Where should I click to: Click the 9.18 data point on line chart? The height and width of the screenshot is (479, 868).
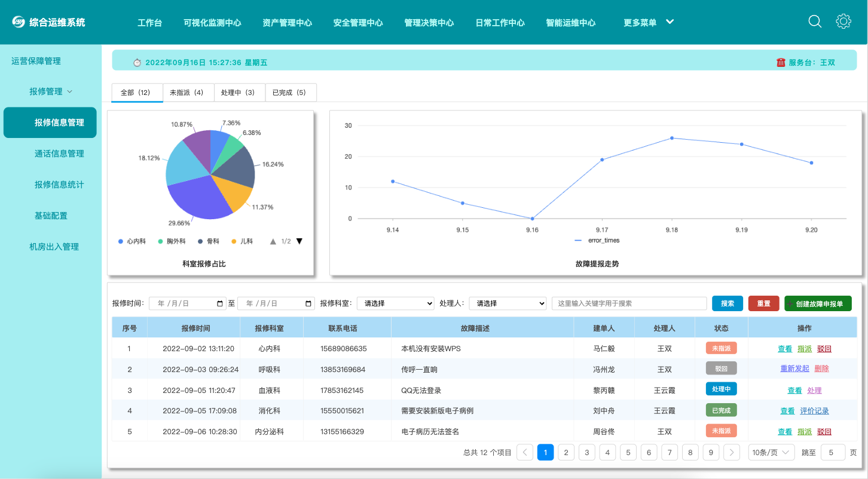tap(672, 138)
